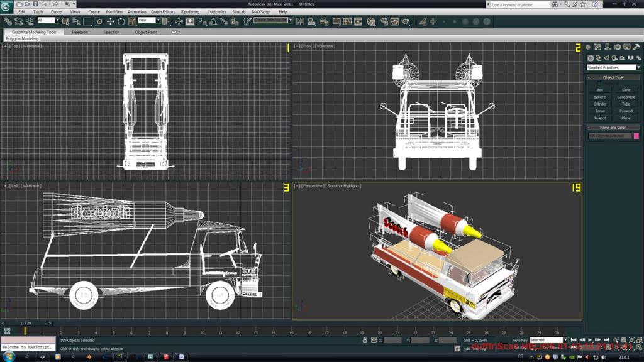The width and height of the screenshot is (644, 362).
Task: Toggle the Window/Crossing selection icon
Action: click(x=97, y=21)
